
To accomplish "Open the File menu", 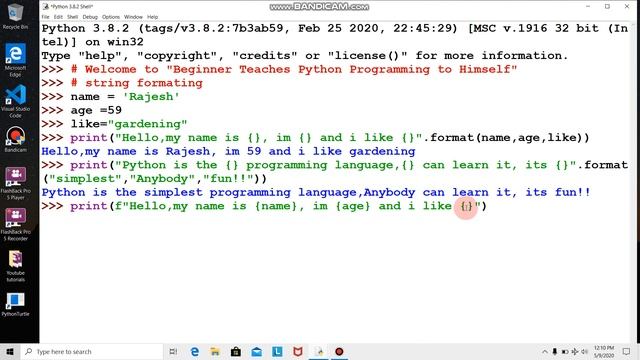I will click(45, 17).
